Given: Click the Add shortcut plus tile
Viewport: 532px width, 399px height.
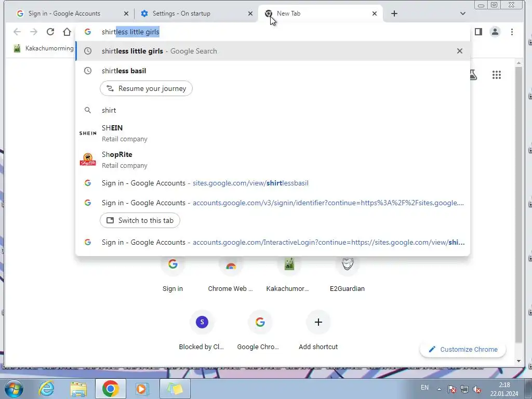Looking at the screenshot, I should [318, 329].
